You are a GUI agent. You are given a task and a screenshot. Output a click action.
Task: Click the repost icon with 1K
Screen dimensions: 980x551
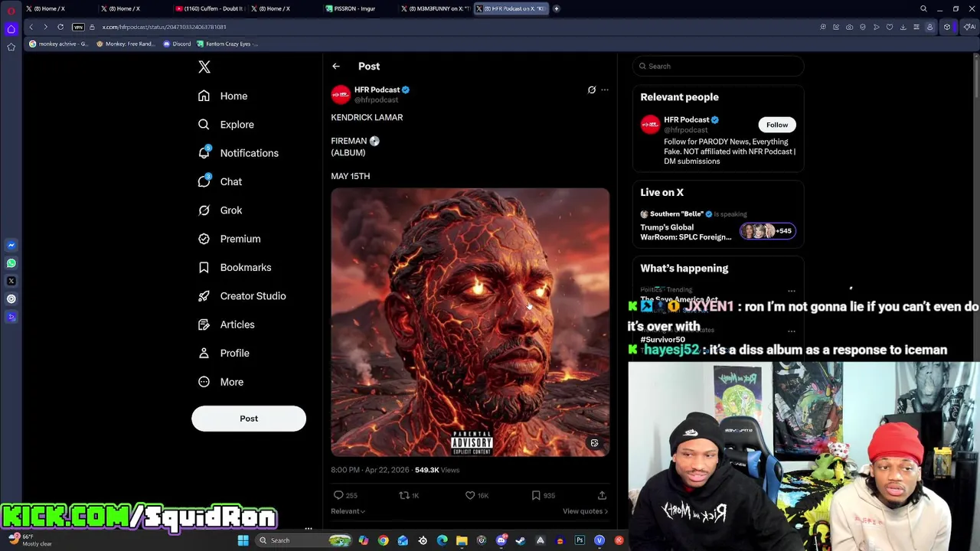[404, 496]
